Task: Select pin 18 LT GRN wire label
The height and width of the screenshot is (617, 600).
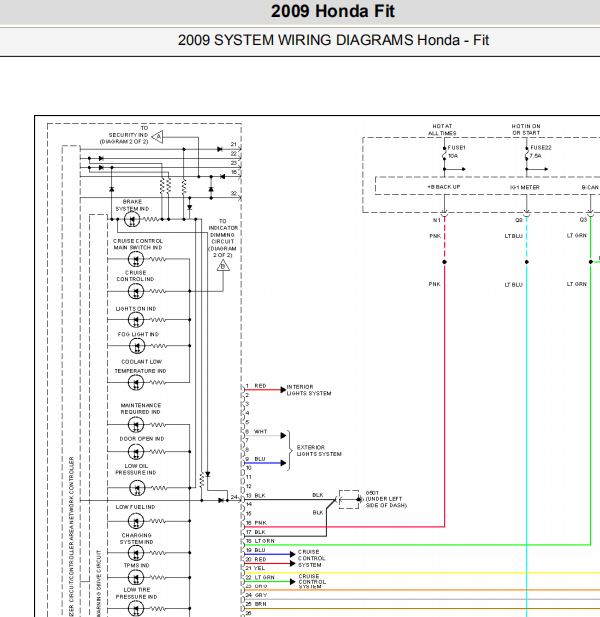Action: coord(264,541)
